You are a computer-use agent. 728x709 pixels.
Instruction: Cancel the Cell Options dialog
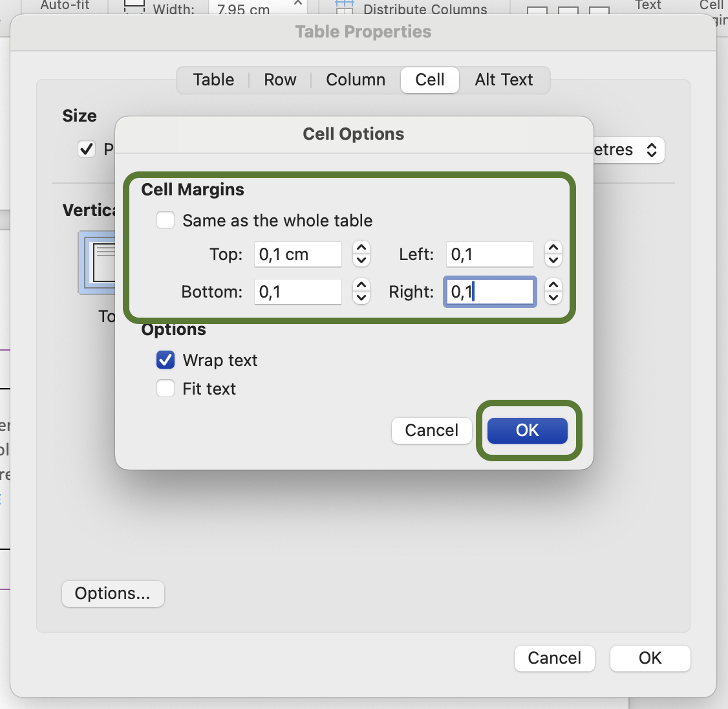click(432, 430)
